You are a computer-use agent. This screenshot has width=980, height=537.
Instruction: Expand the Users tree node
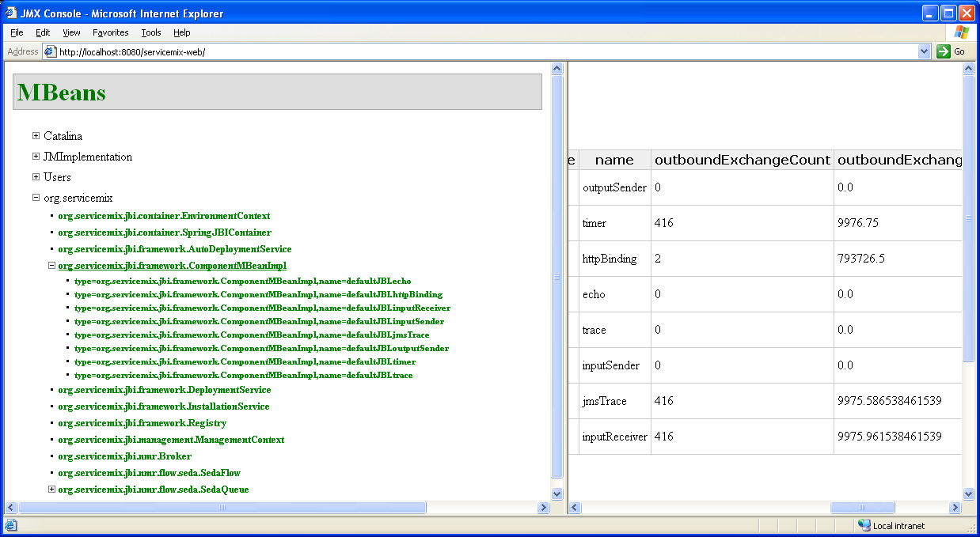36,177
